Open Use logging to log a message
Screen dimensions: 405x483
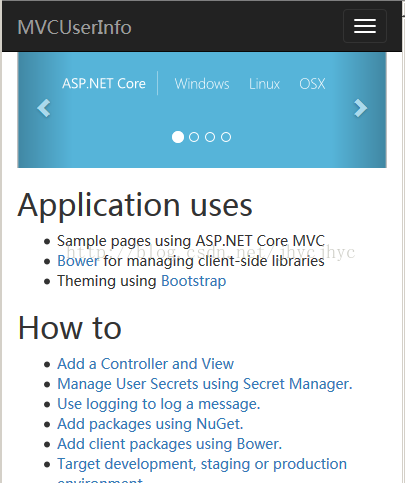(x=159, y=404)
